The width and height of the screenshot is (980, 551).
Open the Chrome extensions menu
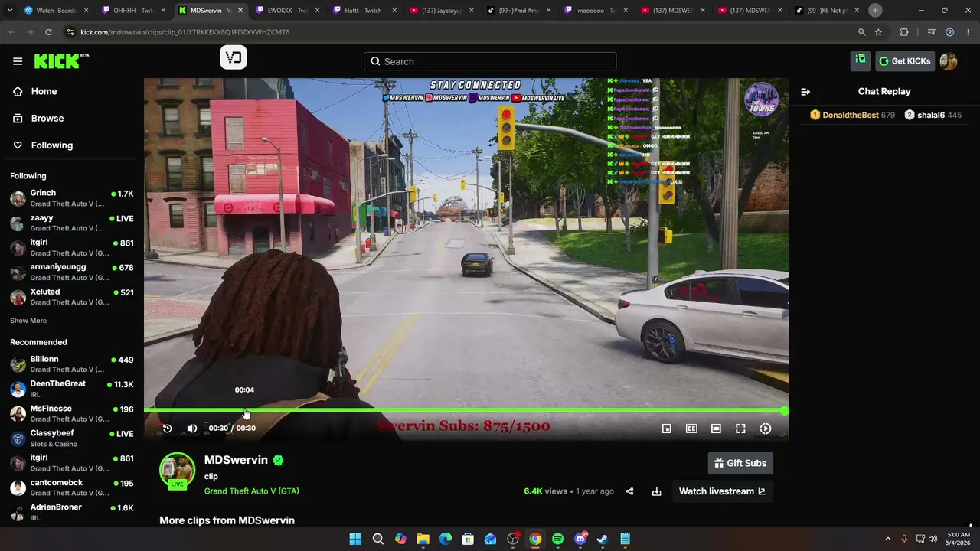[x=904, y=32]
